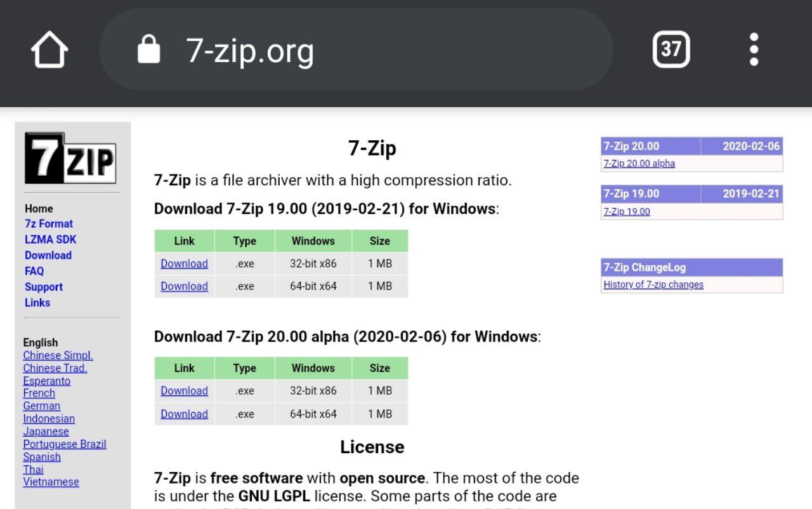
Task: Click the License heading
Action: [372, 447]
